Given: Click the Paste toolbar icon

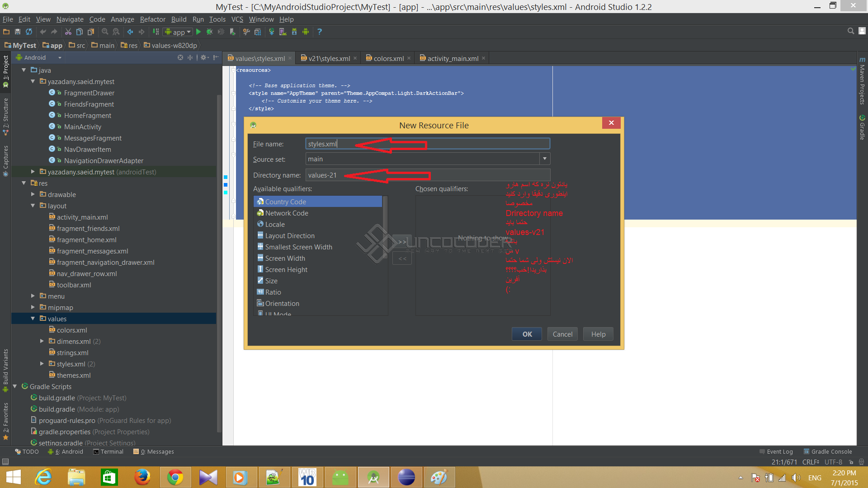Looking at the screenshot, I should click(91, 32).
